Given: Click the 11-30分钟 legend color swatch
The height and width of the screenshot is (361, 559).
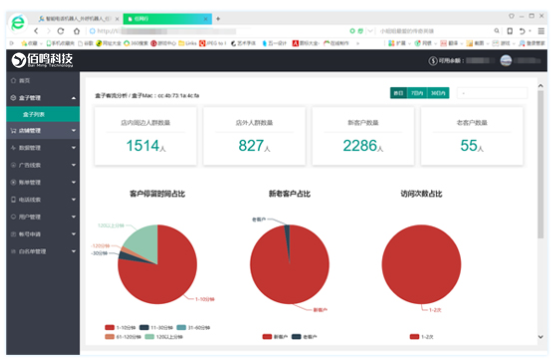Looking at the screenshot, I should pyautogui.click(x=144, y=328).
